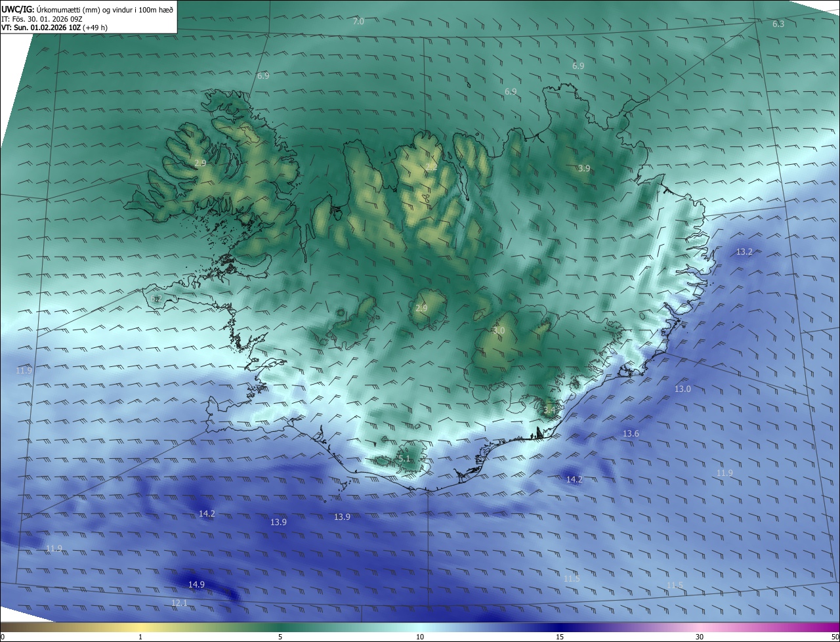This screenshot has height=642, width=840.
Task: Click the 0 tick on the colour scale
Action: point(3,637)
